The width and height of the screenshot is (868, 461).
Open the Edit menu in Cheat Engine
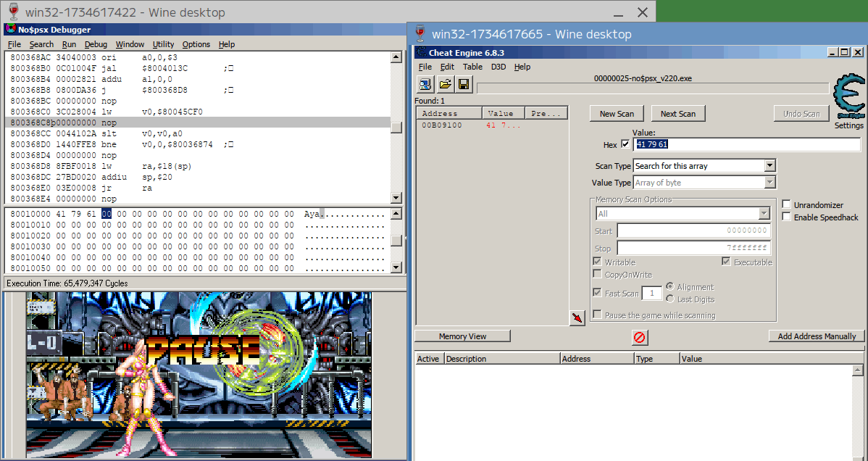tap(447, 67)
